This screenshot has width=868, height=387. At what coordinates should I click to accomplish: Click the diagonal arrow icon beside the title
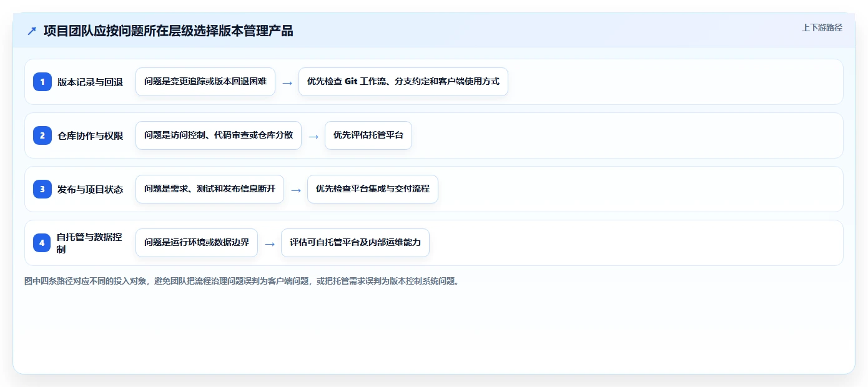tap(32, 31)
